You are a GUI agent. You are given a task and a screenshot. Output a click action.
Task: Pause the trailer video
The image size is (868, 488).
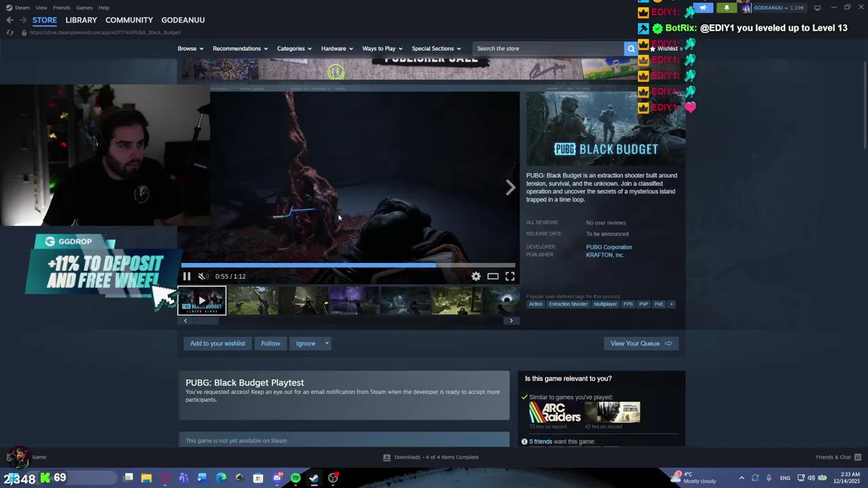click(x=186, y=276)
